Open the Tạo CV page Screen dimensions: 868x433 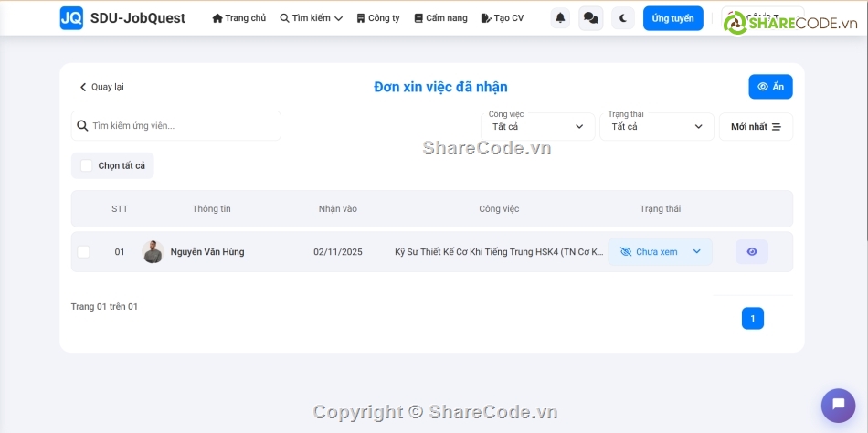coord(503,18)
